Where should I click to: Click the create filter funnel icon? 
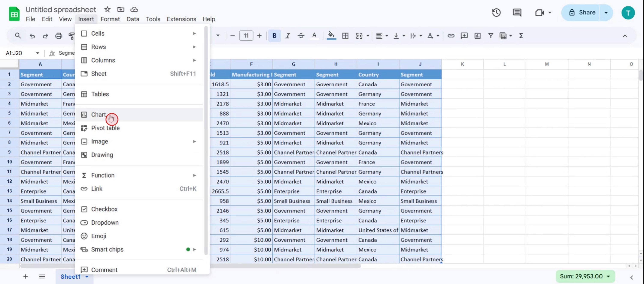click(490, 36)
